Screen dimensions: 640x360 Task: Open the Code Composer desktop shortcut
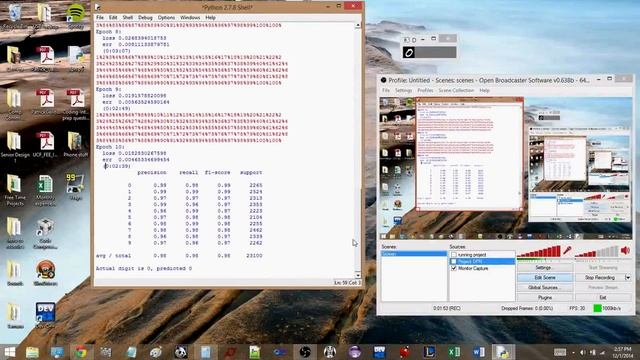pyautogui.click(x=45, y=233)
